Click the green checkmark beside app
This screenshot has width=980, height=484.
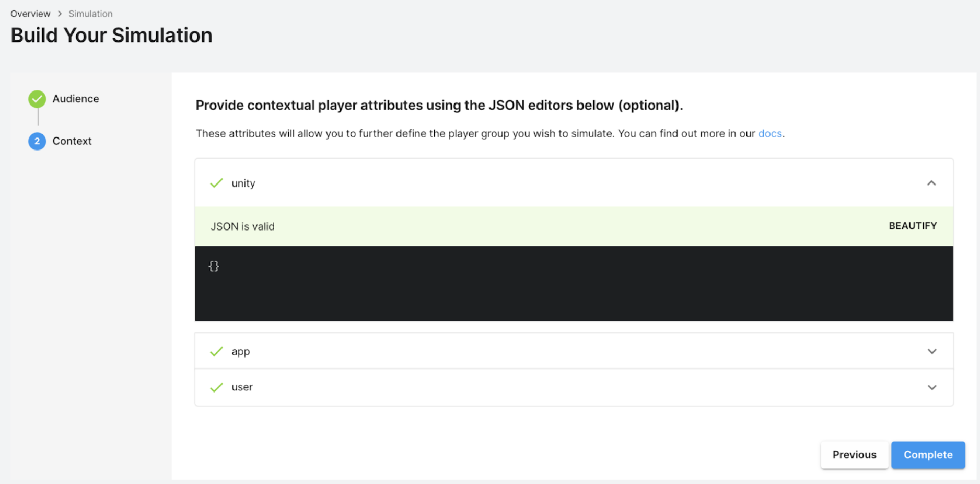click(x=216, y=351)
